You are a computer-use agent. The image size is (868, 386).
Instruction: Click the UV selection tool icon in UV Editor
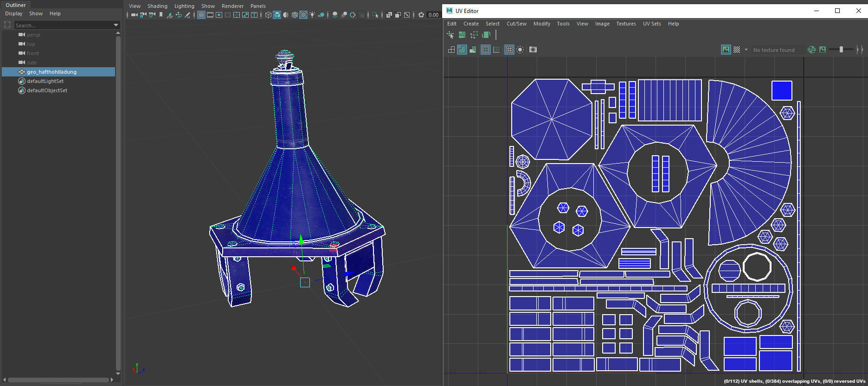(450, 35)
